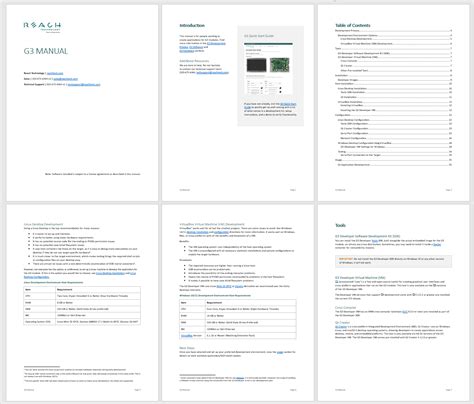The height and width of the screenshot is (404, 474).
Task: Open the reachtech.com website link on cover
Action: pyautogui.click(x=55, y=73)
